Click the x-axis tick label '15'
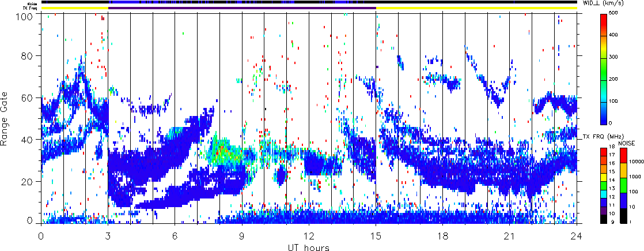Viewport: 644px width, 251px height. [376, 235]
